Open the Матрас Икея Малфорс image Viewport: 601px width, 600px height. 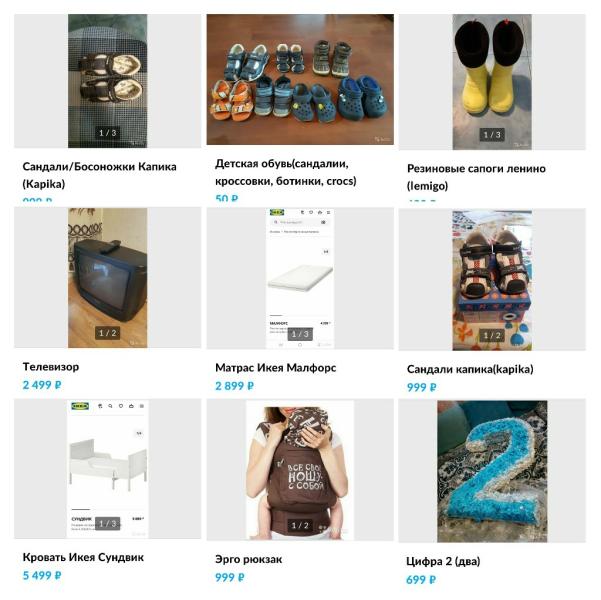[x=300, y=278]
